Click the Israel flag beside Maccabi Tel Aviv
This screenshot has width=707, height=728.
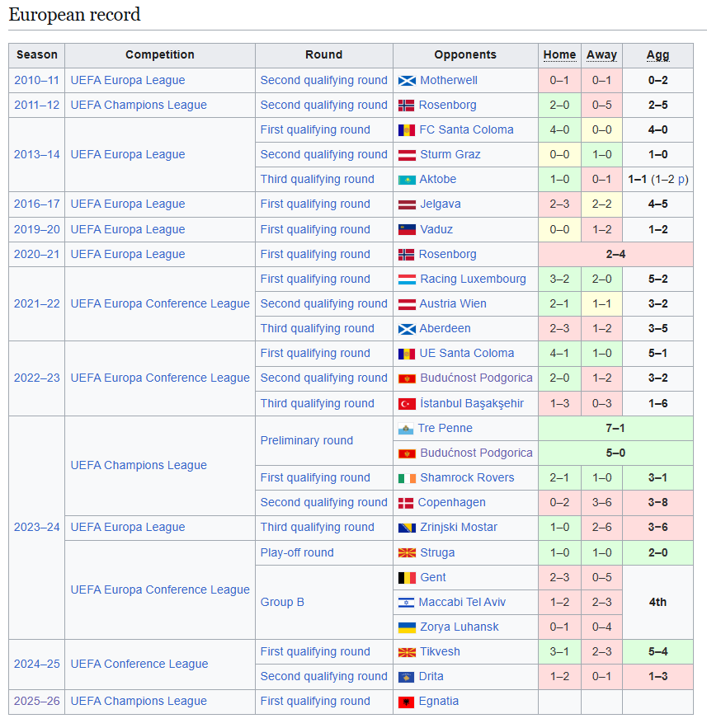pyautogui.click(x=407, y=603)
